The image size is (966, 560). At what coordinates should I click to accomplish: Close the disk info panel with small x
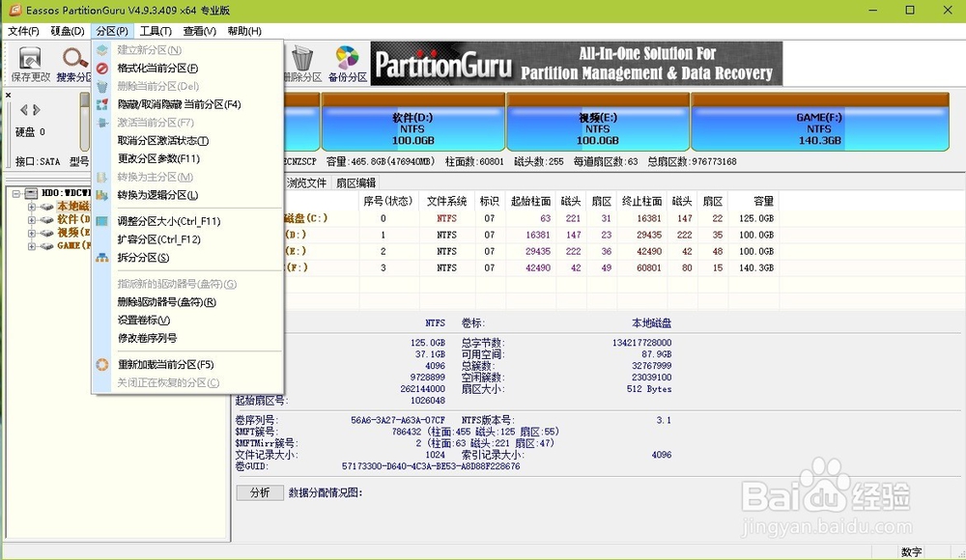coord(8,95)
